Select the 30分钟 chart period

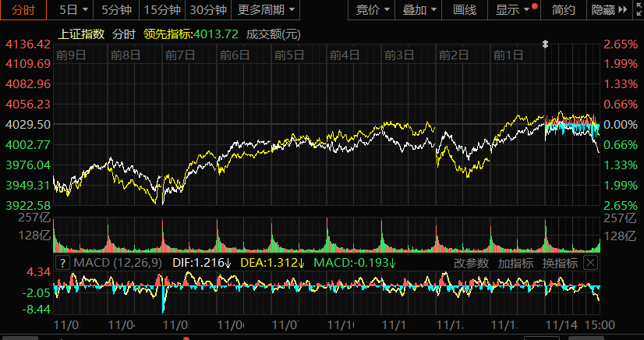208,9
